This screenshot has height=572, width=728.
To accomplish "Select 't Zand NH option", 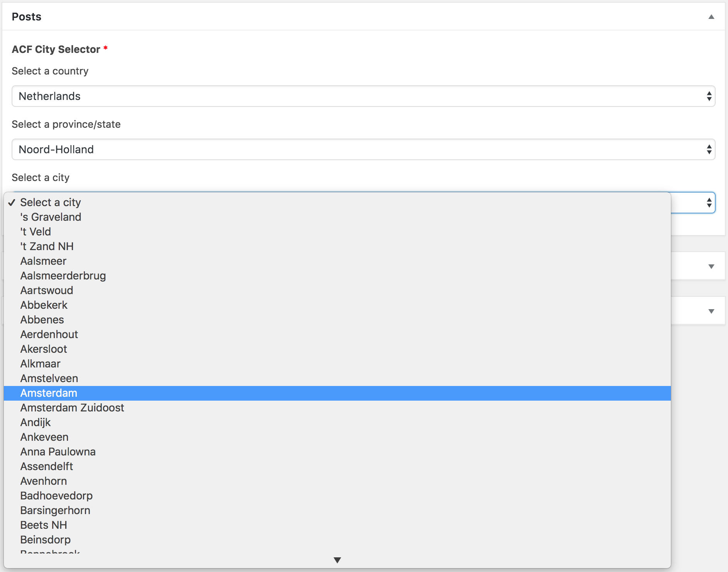I will [337, 246].
